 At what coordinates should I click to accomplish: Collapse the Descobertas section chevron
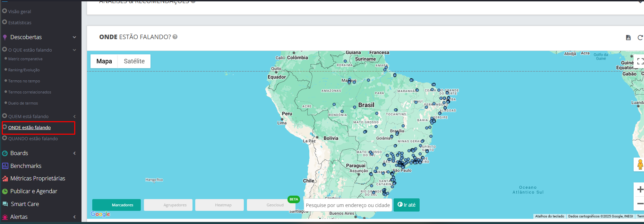[x=74, y=37]
